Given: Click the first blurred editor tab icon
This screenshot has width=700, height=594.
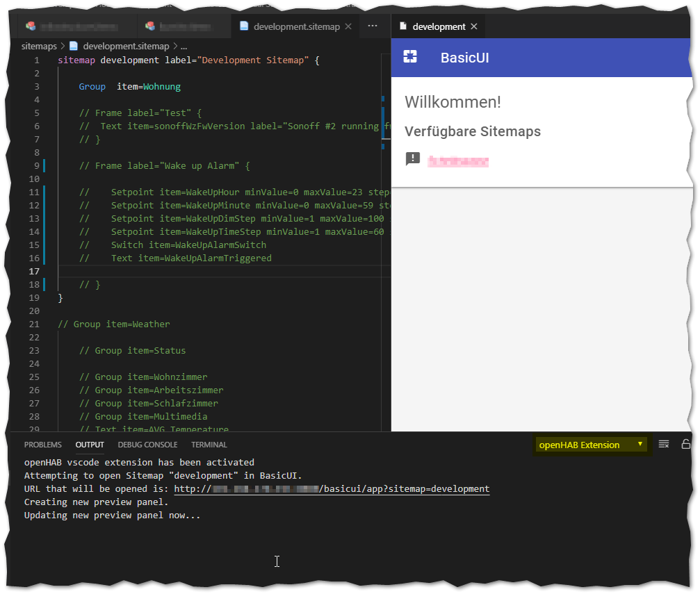Looking at the screenshot, I should [31, 26].
